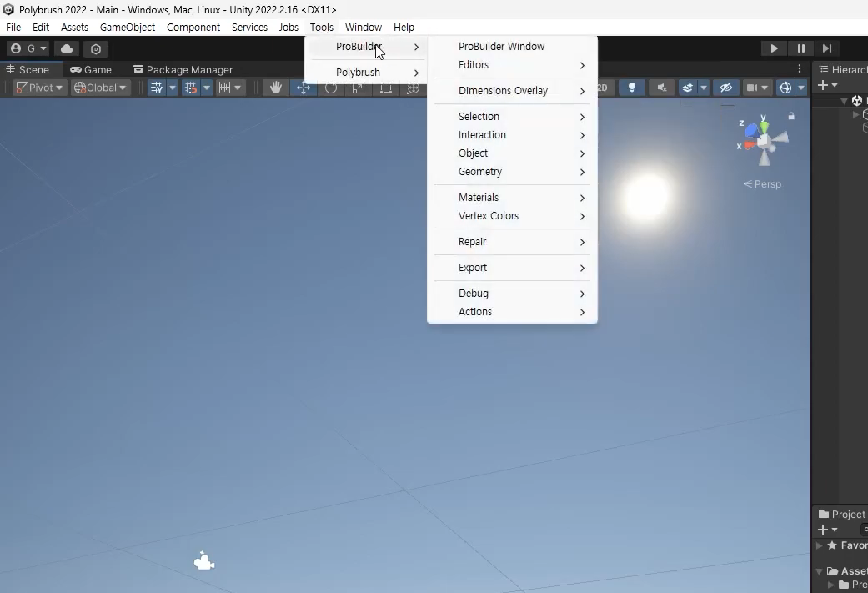
Task: Open the scene effects dropdown arrow
Action: [704, 88]
